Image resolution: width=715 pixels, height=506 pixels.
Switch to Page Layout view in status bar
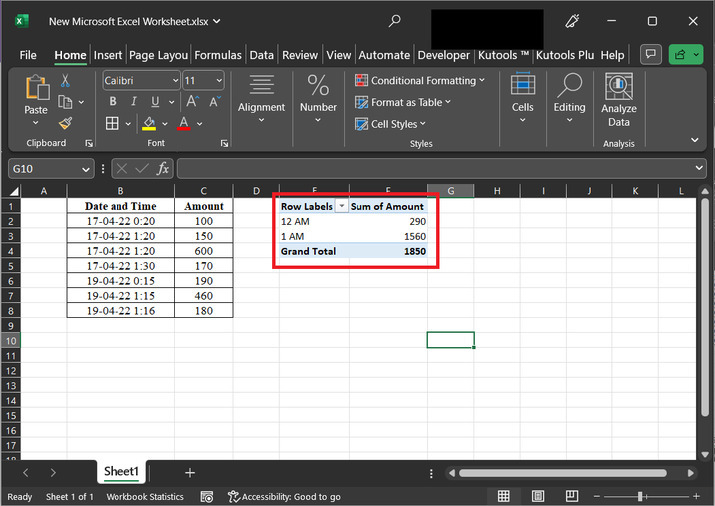(539, 496)
